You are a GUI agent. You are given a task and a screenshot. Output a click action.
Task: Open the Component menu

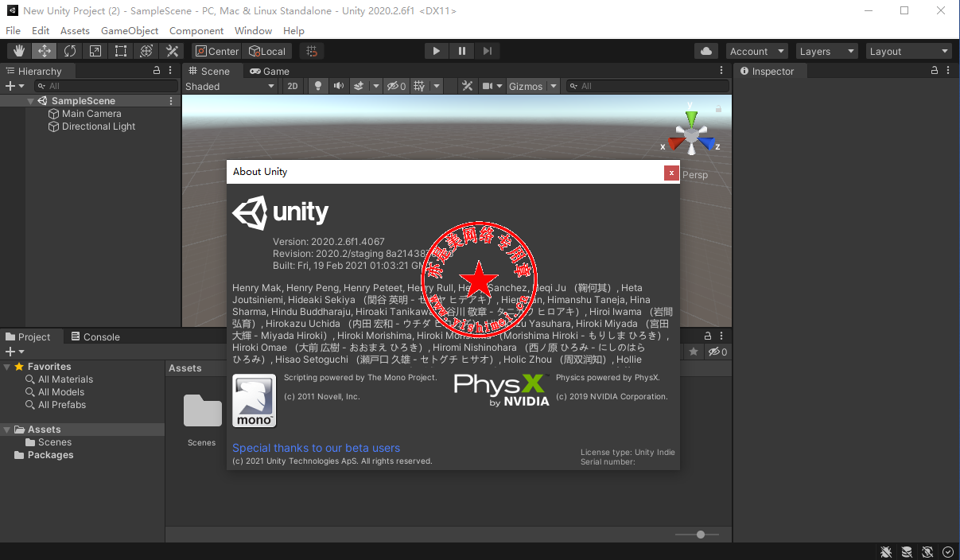[196, 30]
